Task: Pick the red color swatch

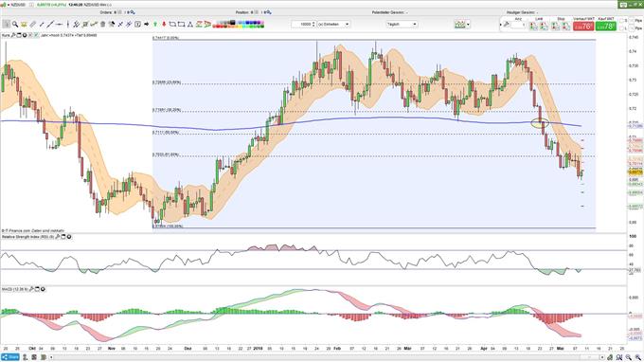Action: 218,27
